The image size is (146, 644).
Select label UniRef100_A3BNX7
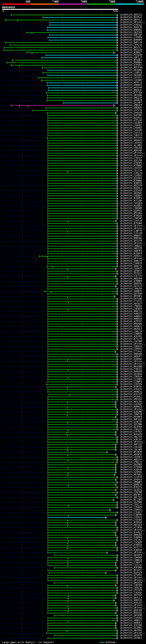click(131, 53)
